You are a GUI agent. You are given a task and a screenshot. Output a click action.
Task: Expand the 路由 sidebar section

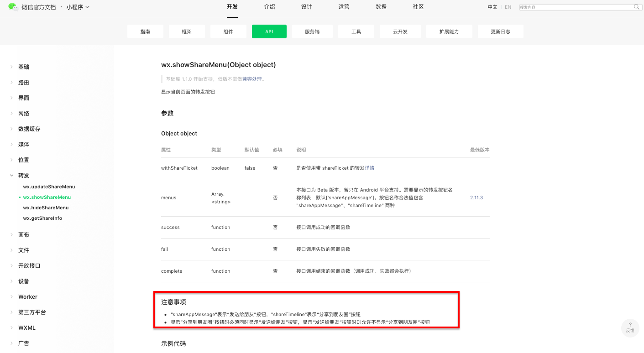[24, 83]
